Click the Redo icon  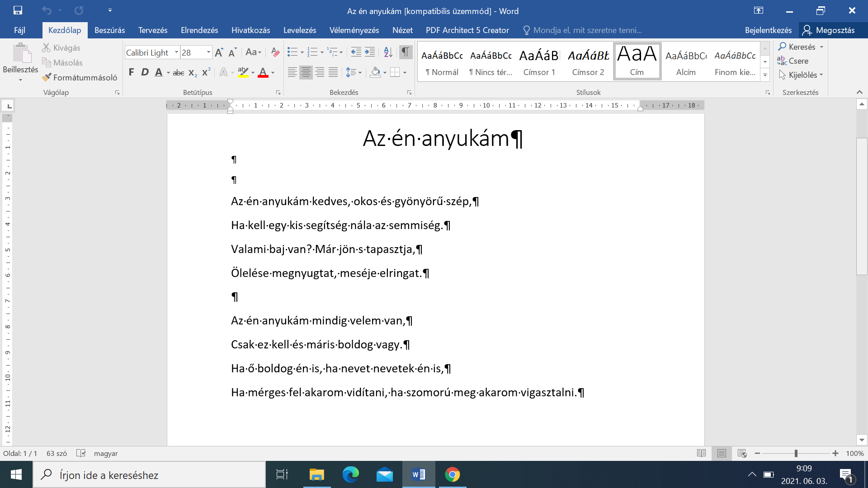click(79, 10)
